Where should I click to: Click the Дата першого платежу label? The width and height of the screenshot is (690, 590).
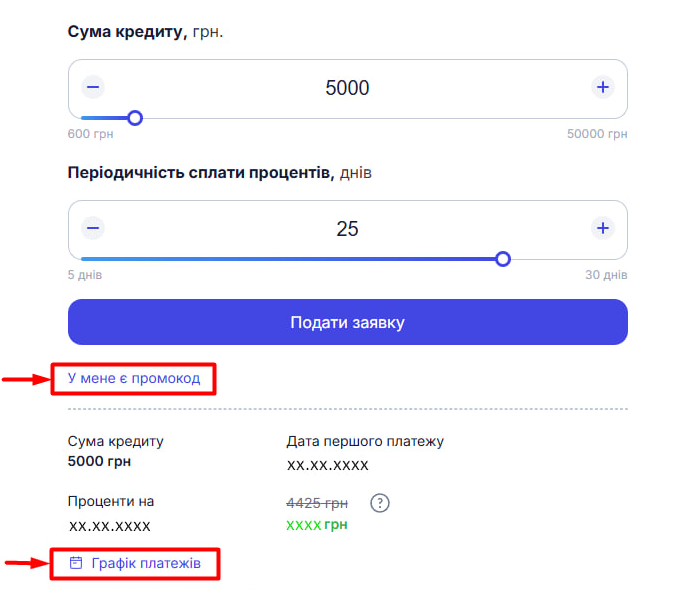point(364,441)
